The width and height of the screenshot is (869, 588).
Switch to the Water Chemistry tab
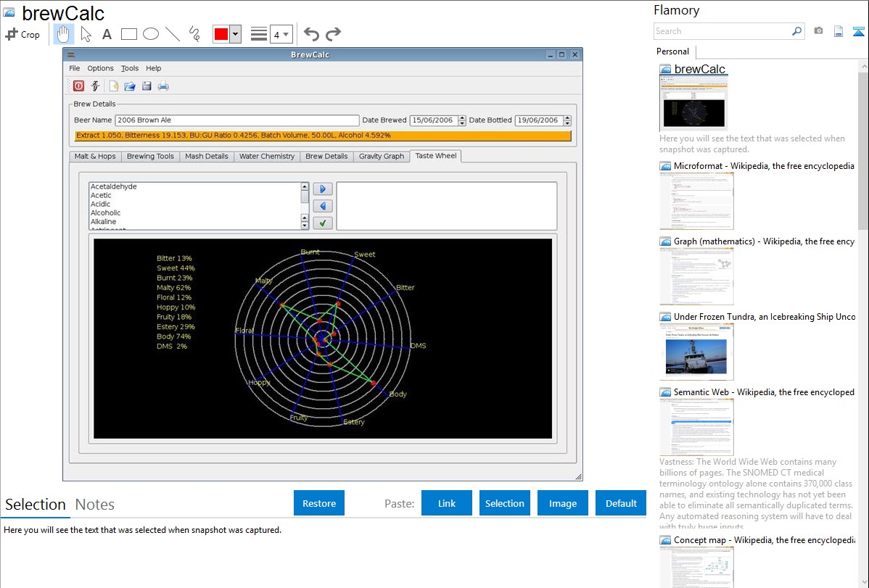[267, 157]
